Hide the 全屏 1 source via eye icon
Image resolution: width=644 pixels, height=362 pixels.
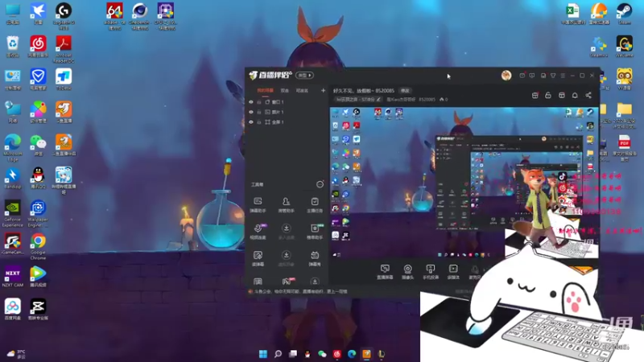(x=251, y=122)
